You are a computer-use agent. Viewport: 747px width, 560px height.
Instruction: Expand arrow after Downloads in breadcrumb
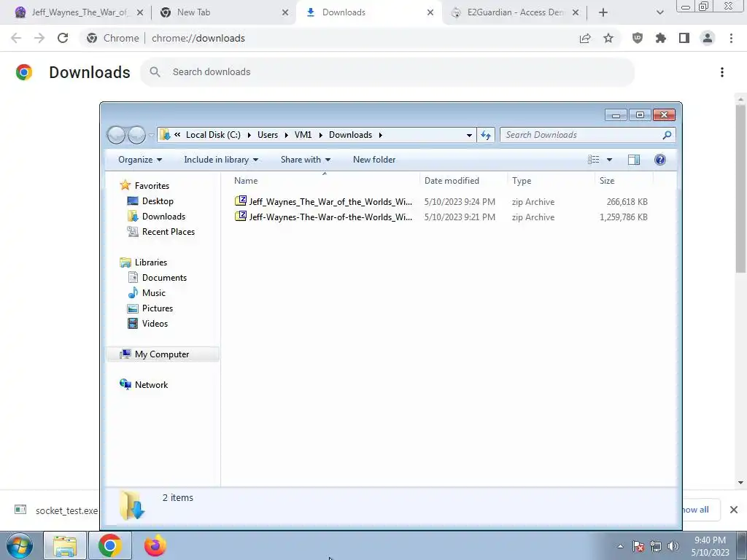[380, 135]
